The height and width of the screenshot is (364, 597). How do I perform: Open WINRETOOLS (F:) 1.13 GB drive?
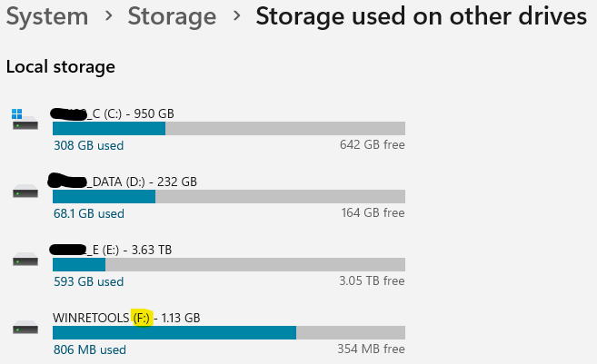coord(126,318)
